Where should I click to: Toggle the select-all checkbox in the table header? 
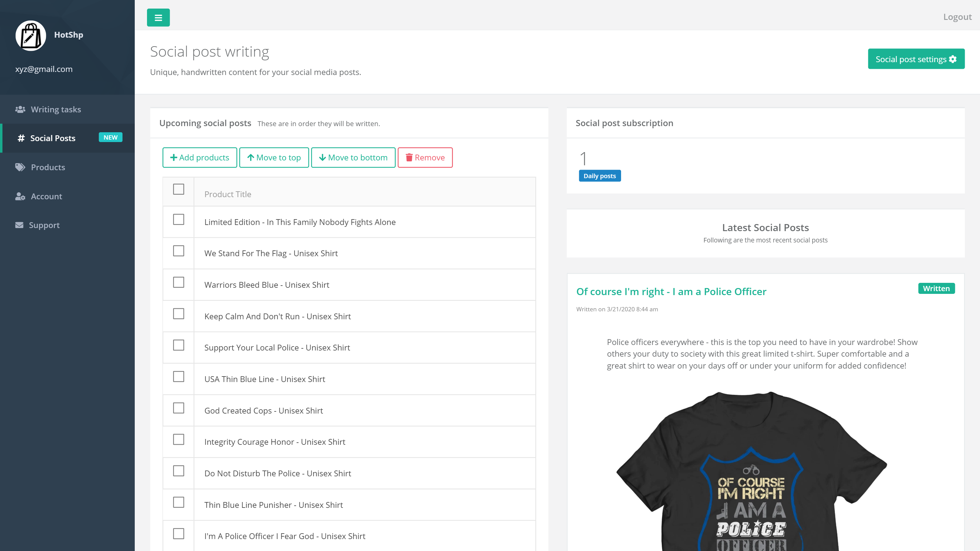(179, 189)
